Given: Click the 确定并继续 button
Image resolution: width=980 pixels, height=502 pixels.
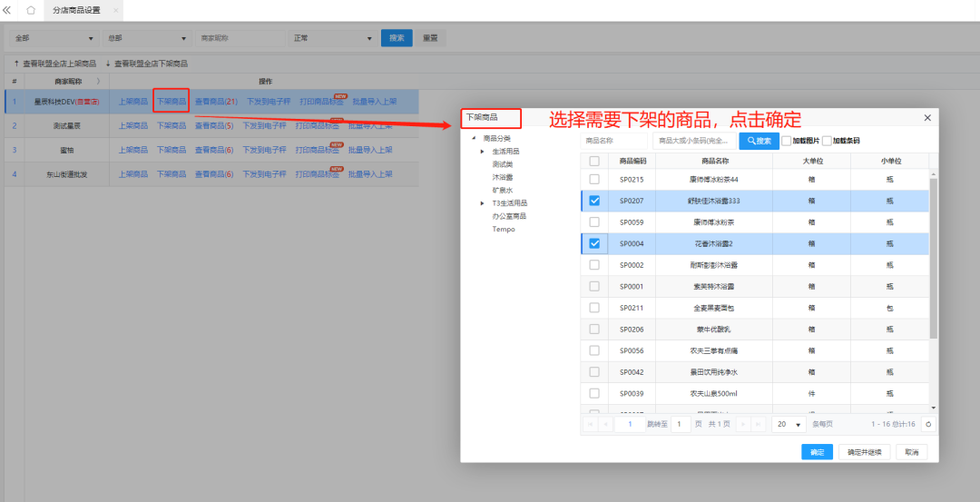Looking at the screenshot, I should (864, 452).
